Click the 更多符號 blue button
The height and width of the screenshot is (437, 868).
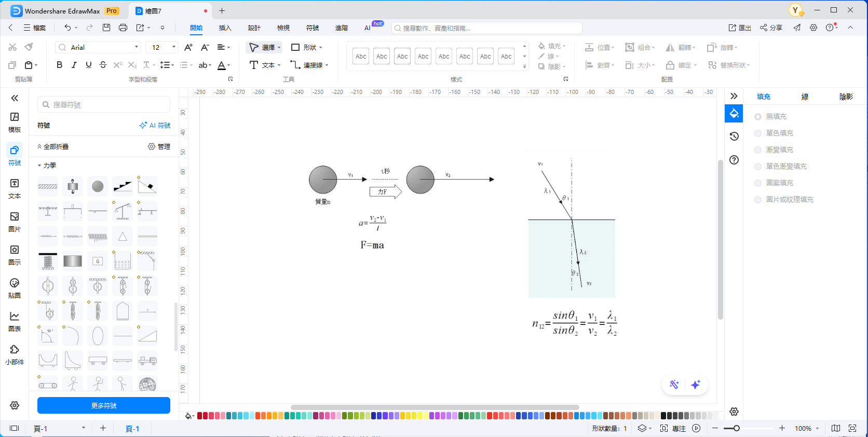click(104, 405)
